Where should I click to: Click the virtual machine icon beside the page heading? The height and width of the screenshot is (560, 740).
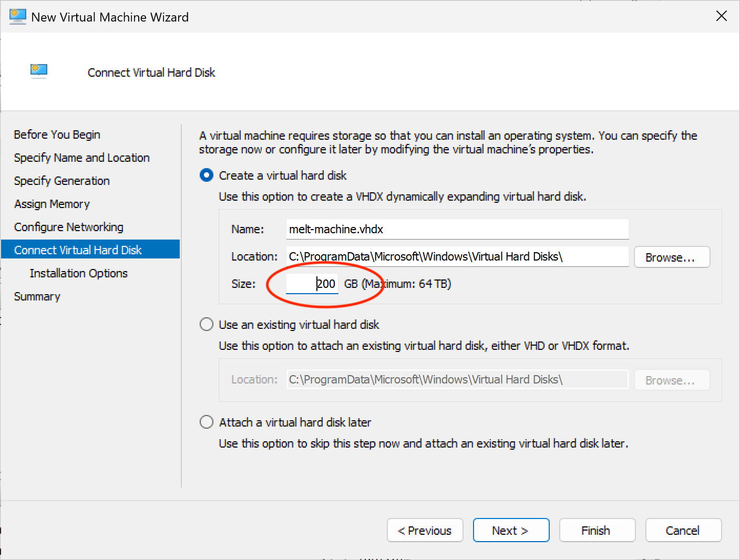[x=39, y=70]
